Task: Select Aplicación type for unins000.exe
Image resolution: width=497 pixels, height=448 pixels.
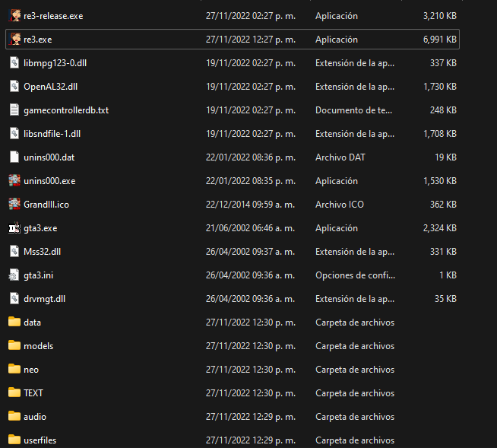Action: pos(337,181)
